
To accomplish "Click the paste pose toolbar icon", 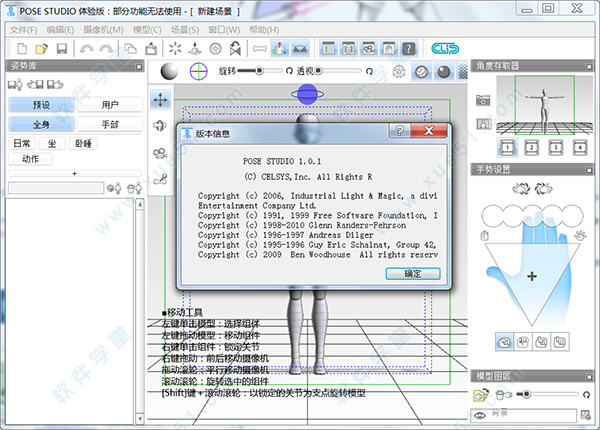I will tap(151, 49).
